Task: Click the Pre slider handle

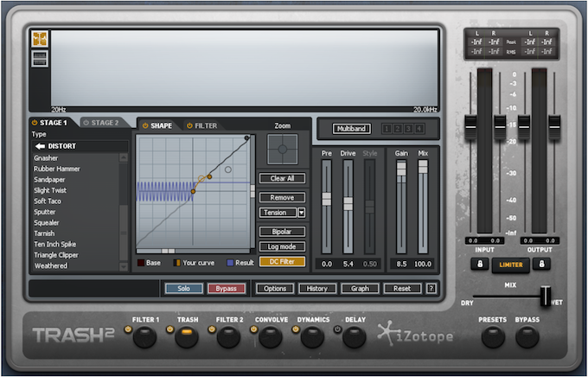Action: [327, 199]
